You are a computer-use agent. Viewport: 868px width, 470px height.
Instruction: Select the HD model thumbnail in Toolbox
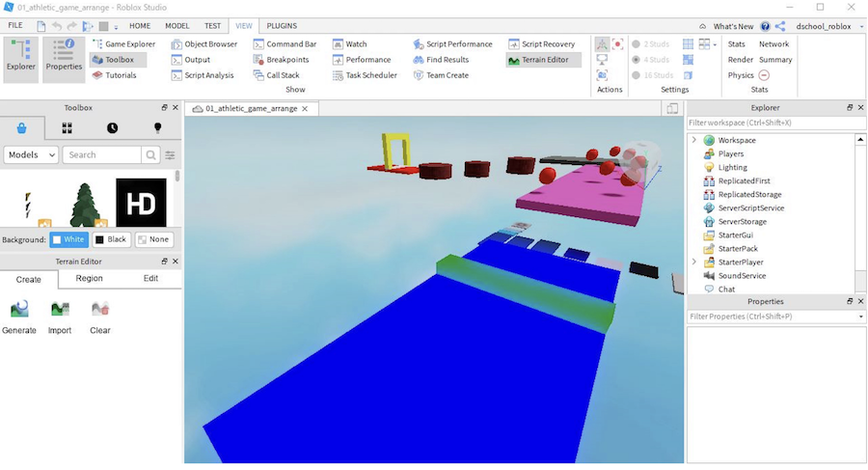tap(141, 203)
